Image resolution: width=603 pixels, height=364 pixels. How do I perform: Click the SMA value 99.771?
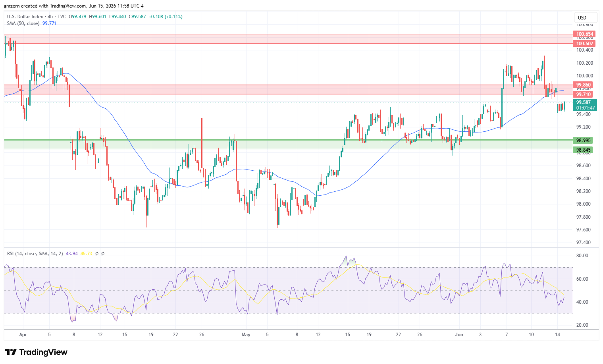(50, 23)
